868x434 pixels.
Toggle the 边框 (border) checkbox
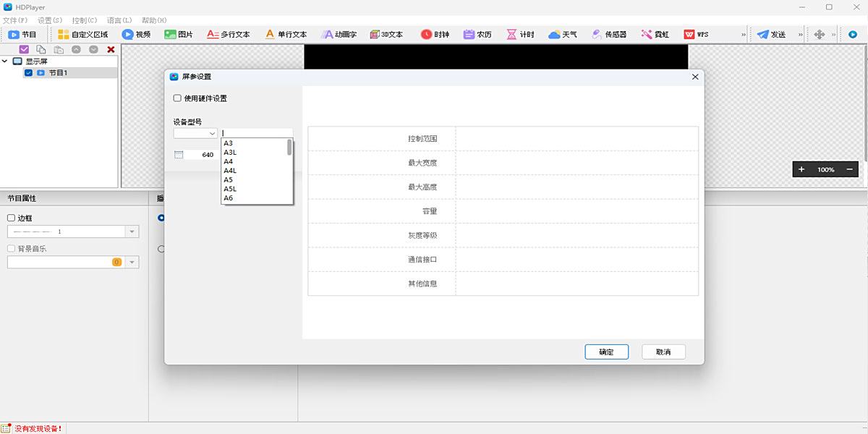(11, 218)
